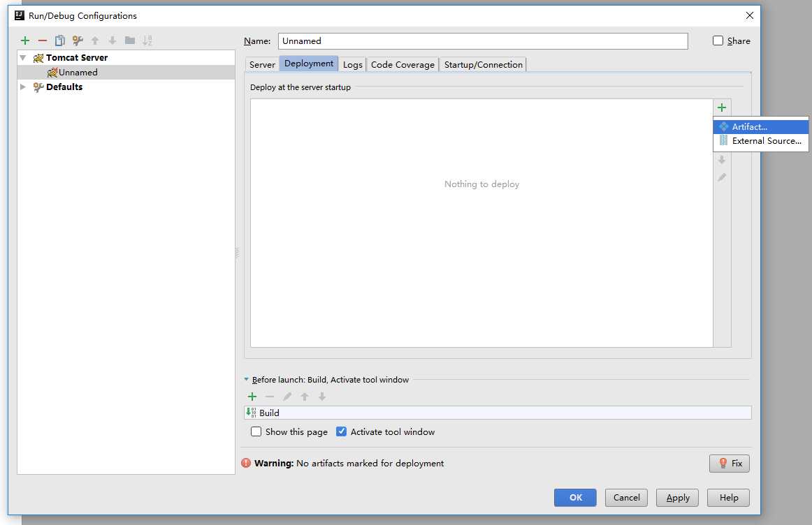
Task: Open edit defaults wrench icon
Action: tap(78, 40)
